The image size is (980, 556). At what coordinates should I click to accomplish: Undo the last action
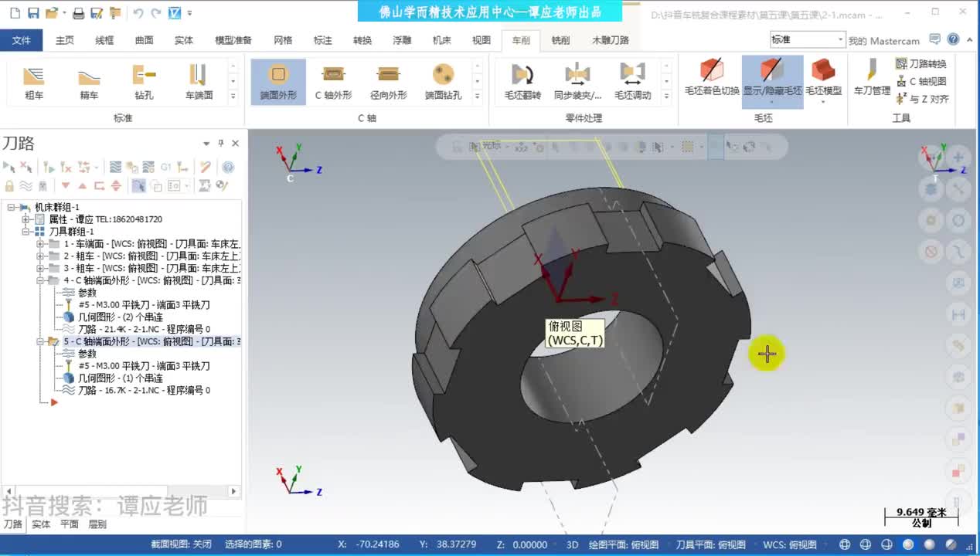138,13
